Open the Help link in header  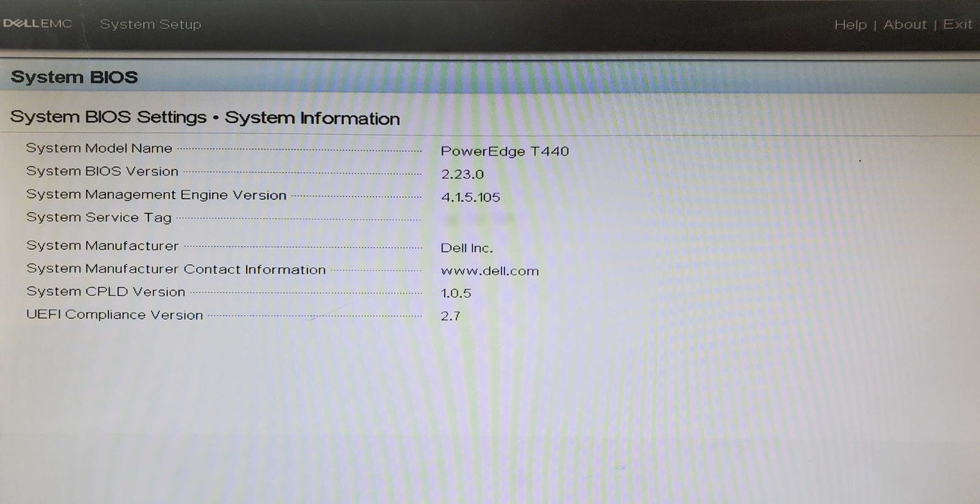click(x=850, y=24)
